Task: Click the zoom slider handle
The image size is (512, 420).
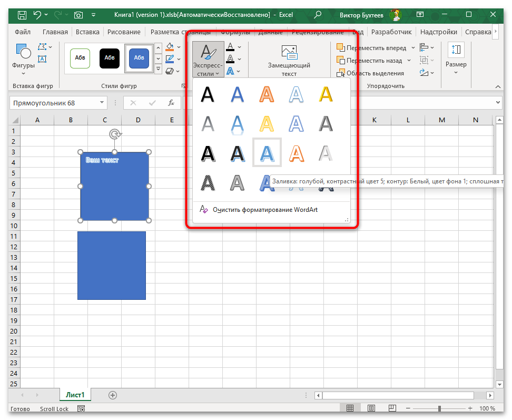Action: coord(439,408)
